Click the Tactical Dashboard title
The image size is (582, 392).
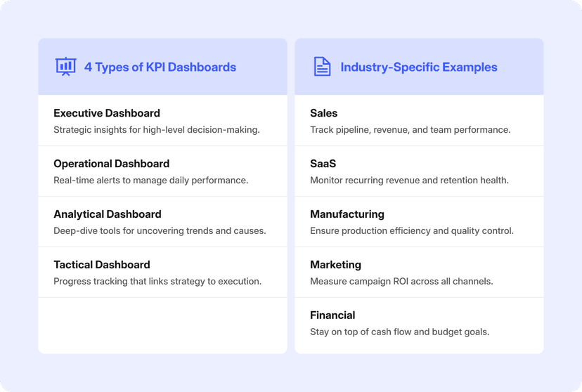click(x=102, y=265)
